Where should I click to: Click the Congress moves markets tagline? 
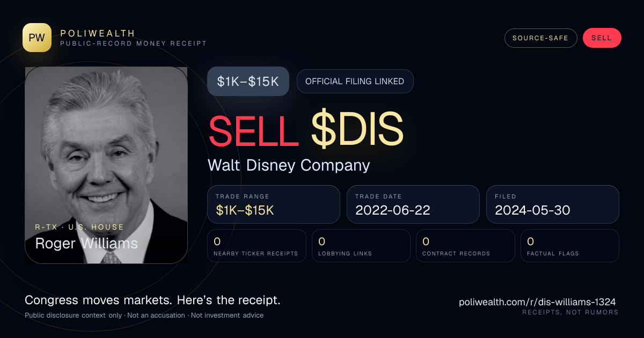(x=152, y=300)
